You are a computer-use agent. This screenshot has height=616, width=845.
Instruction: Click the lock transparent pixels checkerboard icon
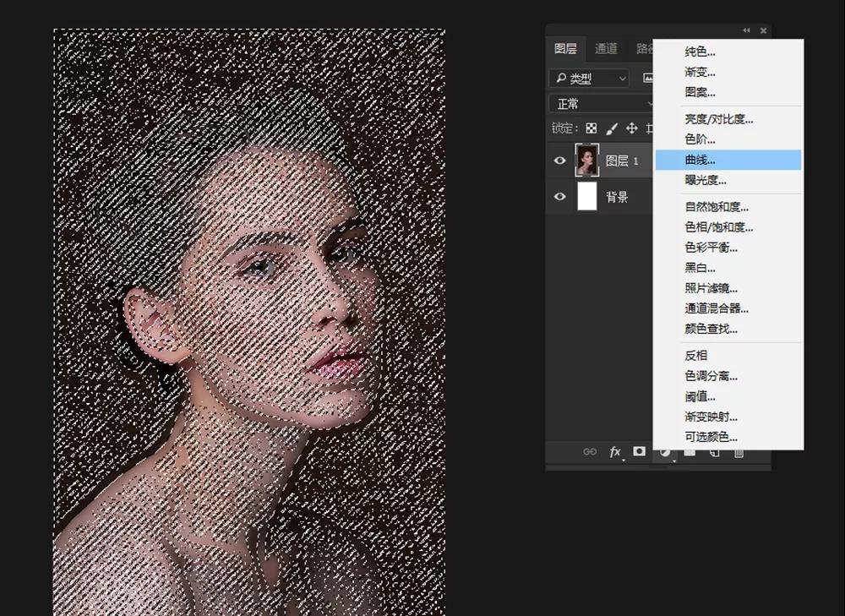[591, 128]
